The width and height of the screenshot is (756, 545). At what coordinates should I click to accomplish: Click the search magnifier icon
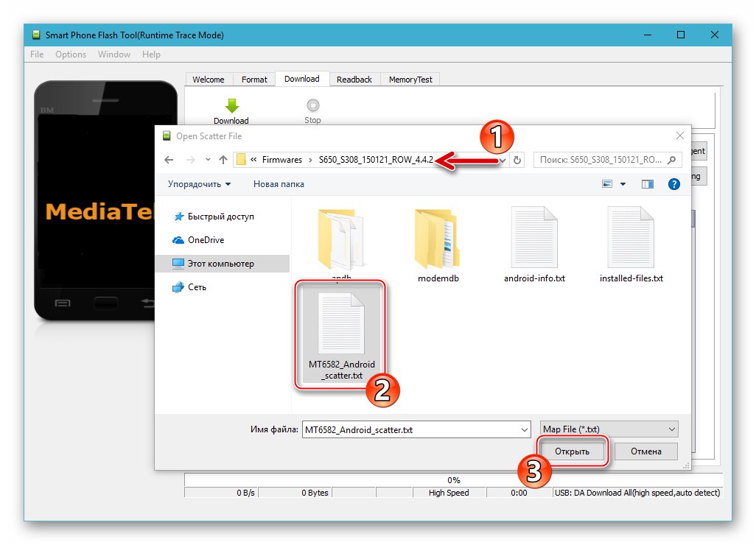coord(671,160)
